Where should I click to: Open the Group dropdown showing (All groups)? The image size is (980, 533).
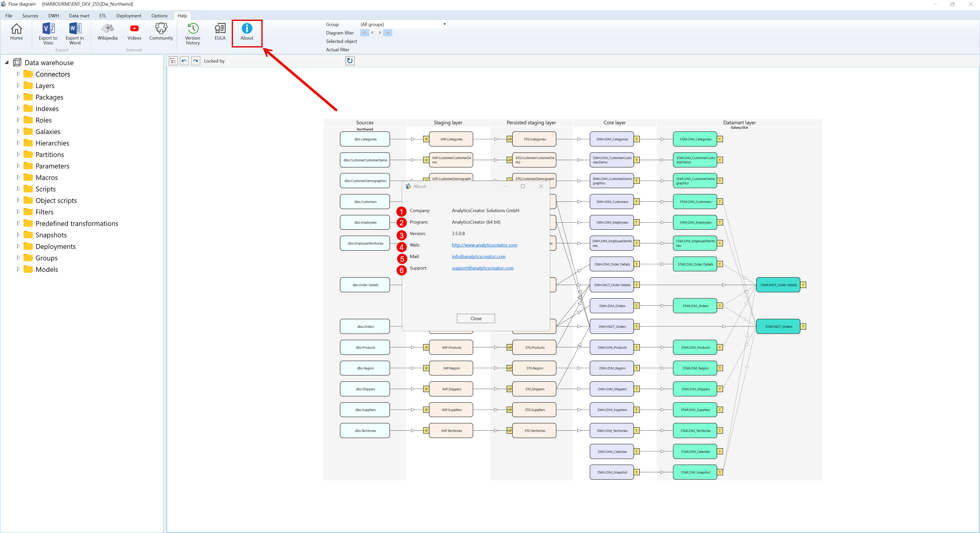pyautogui.click(x=444, y=24)
